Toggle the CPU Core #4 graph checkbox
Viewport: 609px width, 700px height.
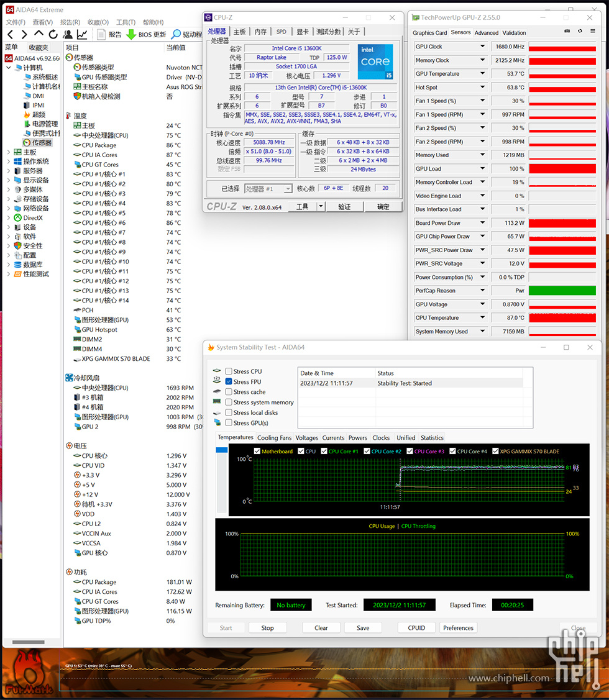point(452,452)
